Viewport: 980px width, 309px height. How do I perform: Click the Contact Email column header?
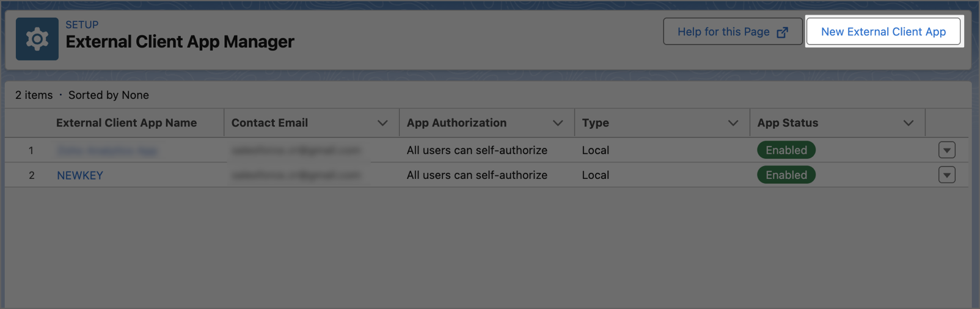point(269,123)
